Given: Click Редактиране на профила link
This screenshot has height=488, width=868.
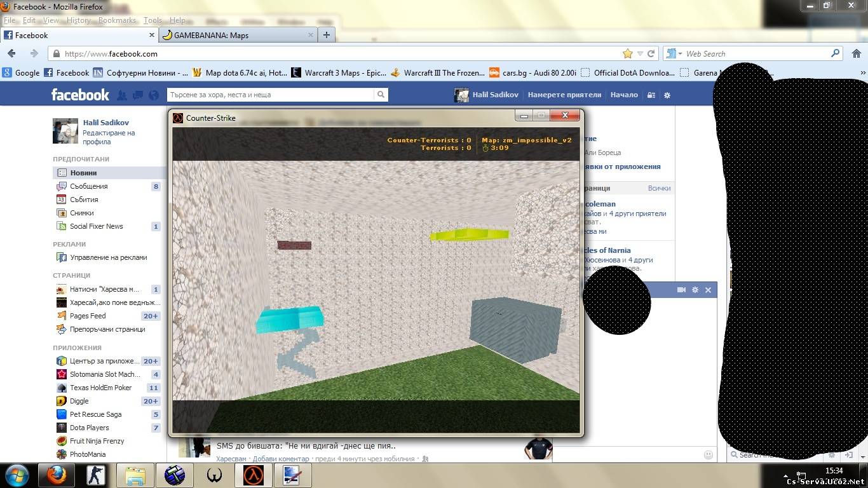Looking at the screenshot, I should click(x=109, y=137).
